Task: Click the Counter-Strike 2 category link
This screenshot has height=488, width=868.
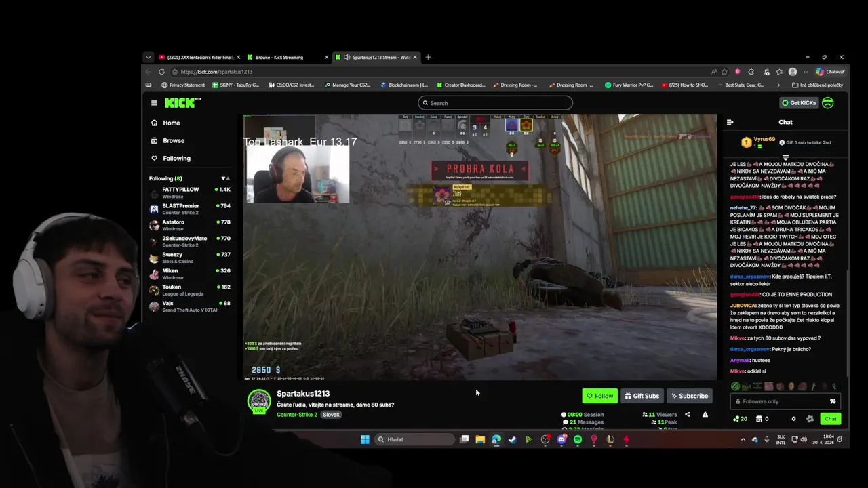Action: click(297, 415)
